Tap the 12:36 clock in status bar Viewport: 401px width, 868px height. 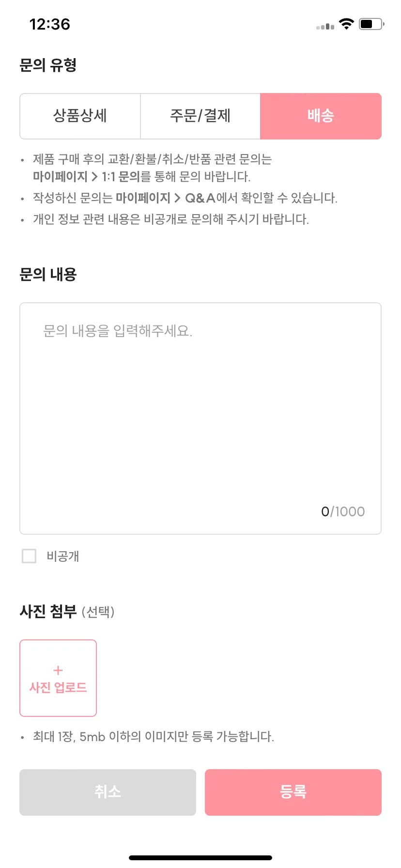(x=50, y=24)
